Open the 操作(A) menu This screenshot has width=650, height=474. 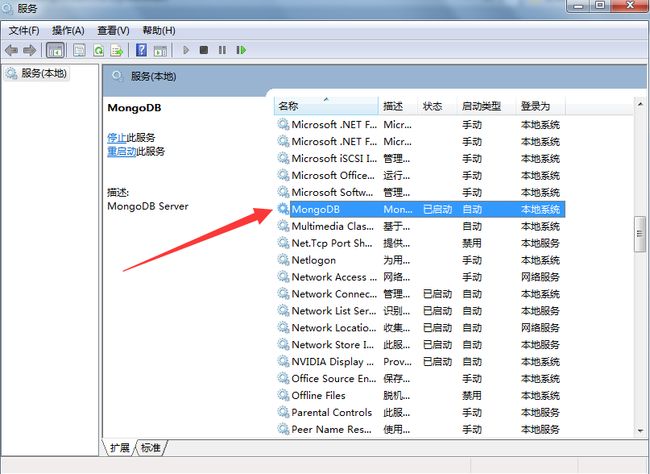point(68,31)
